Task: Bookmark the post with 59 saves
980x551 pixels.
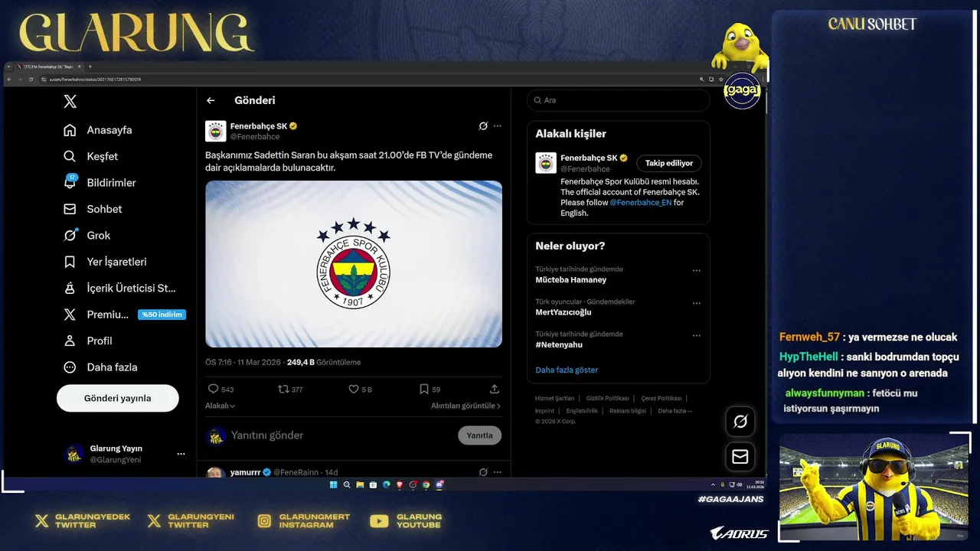Action: pos(424,389)
